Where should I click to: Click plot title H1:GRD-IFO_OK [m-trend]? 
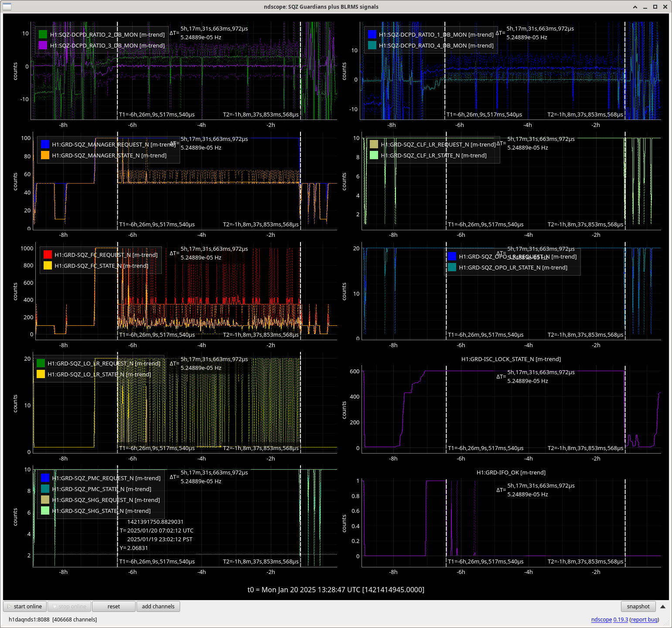point(511,472)
